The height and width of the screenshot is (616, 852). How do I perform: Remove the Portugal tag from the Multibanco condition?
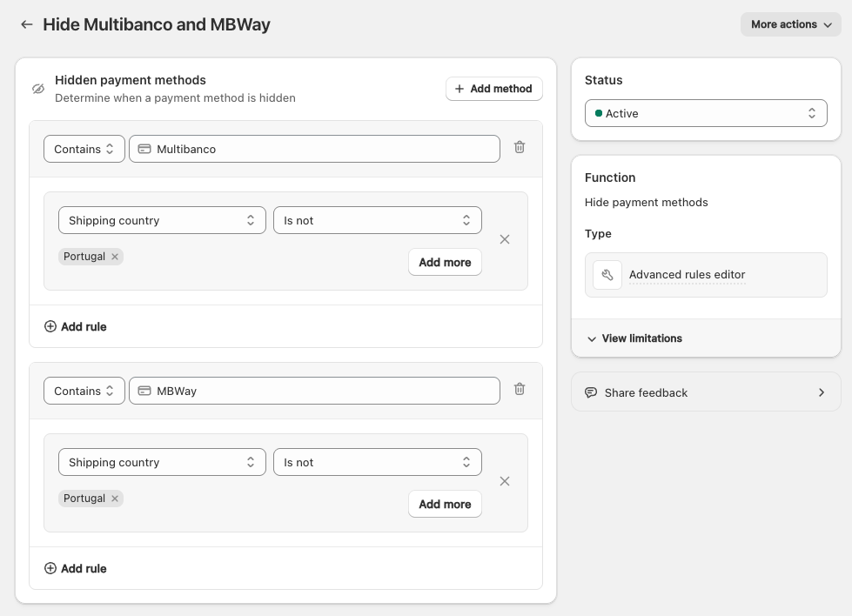pyautogui.click(x=114, y=257)
